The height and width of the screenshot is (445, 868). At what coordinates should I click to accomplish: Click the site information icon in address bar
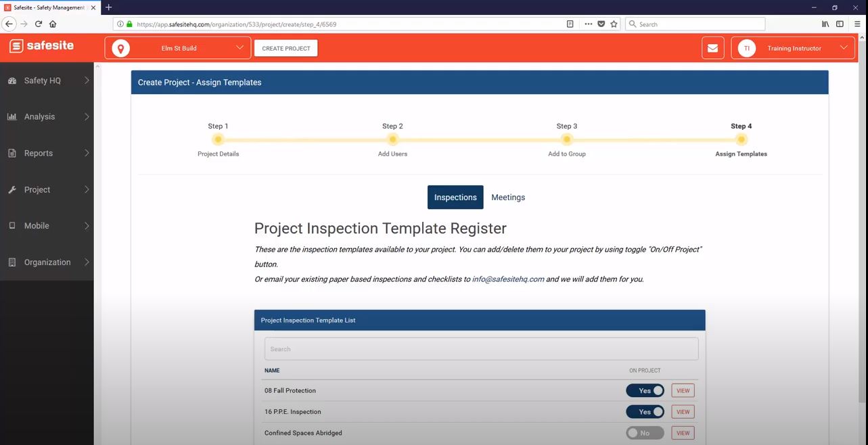click(x=121, y=24)
